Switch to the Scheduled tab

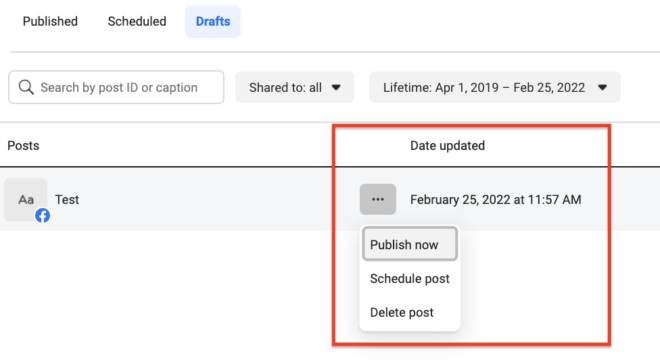tap(137, 21)
